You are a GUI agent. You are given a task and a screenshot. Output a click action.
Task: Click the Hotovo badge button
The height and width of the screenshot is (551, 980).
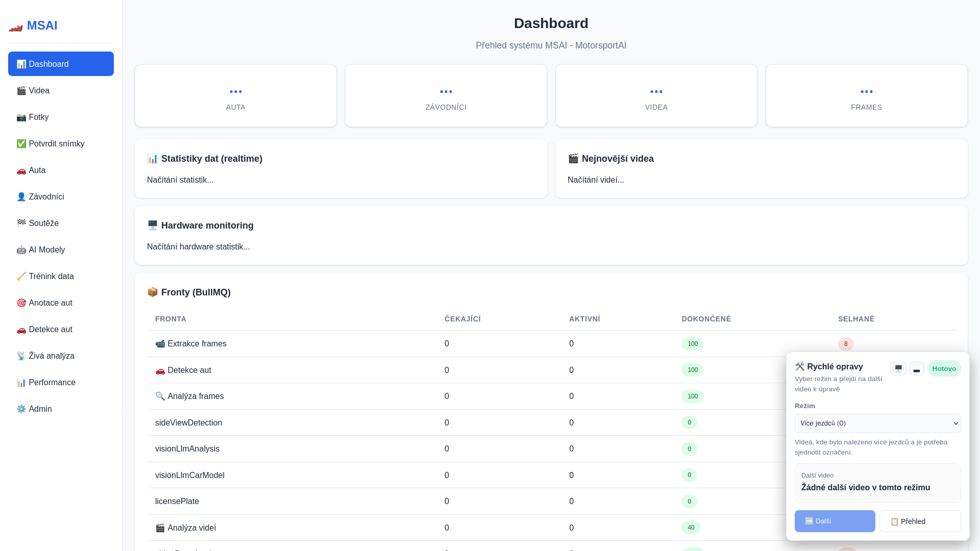click(944, 368)
